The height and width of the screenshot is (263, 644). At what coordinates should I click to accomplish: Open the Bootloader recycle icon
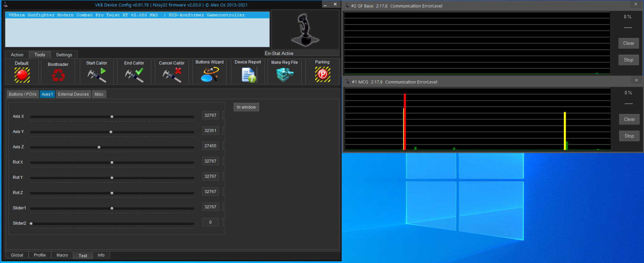coord(58,75)
